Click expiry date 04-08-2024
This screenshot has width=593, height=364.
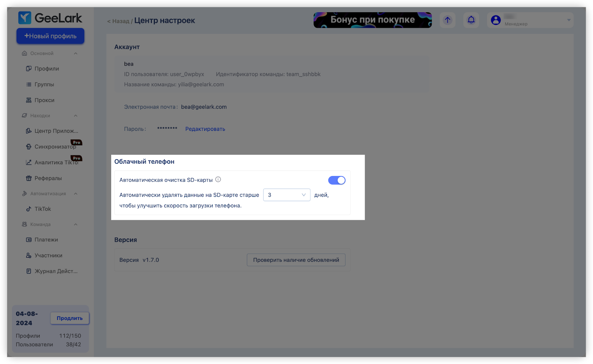[x=27, y=318]
